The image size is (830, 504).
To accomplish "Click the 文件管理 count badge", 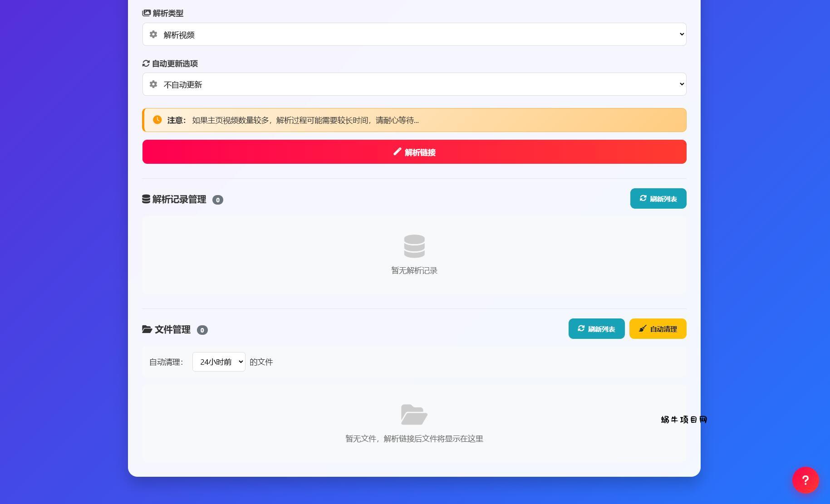I will [x=202, y=330].
